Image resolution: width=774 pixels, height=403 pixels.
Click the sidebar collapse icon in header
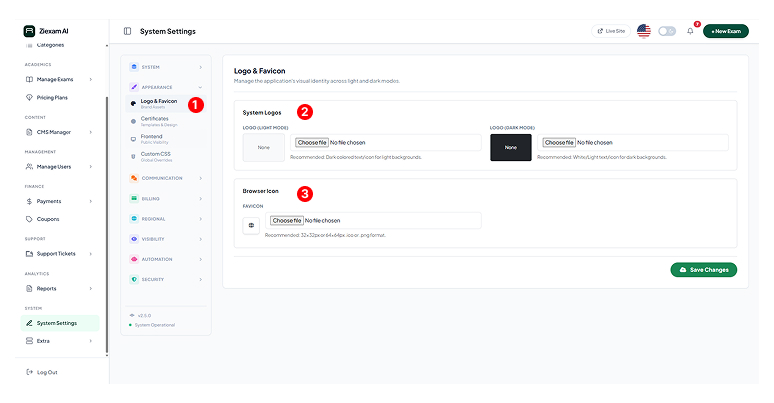pos(127,31)
